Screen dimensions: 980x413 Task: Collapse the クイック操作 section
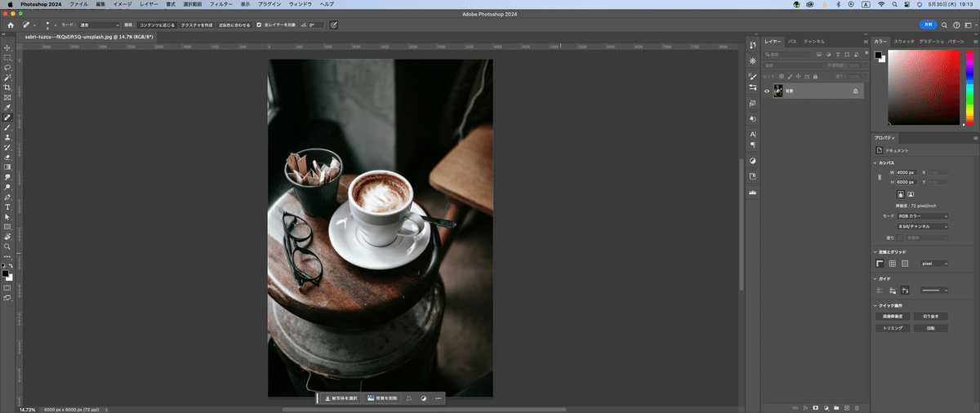[x=875, y=305]
